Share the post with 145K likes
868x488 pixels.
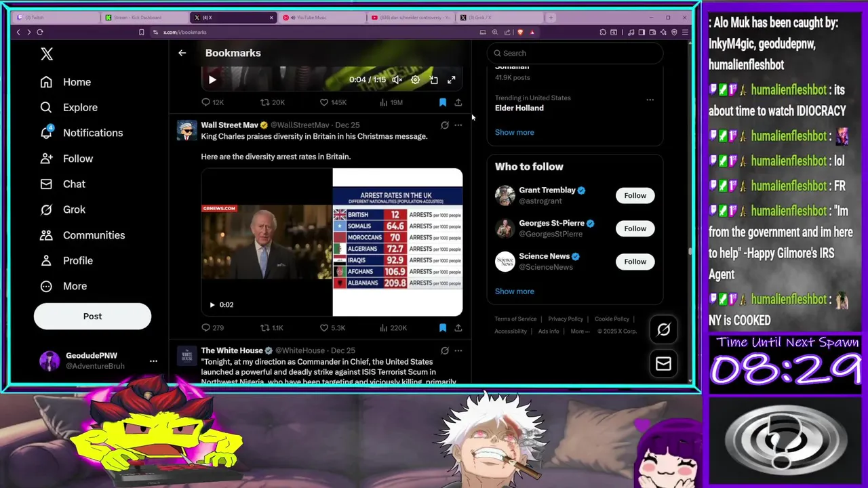(x=458, y=102)
